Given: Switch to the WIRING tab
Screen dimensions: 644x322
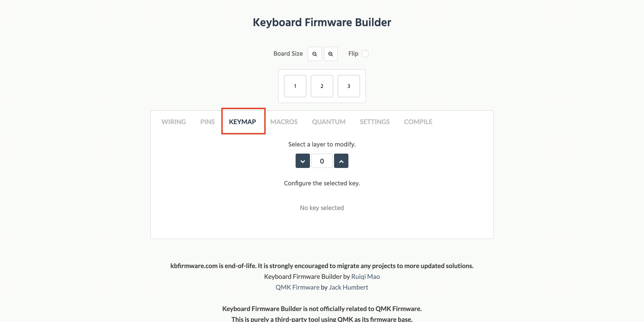Looking at the screenshot, I should point(174,122).
